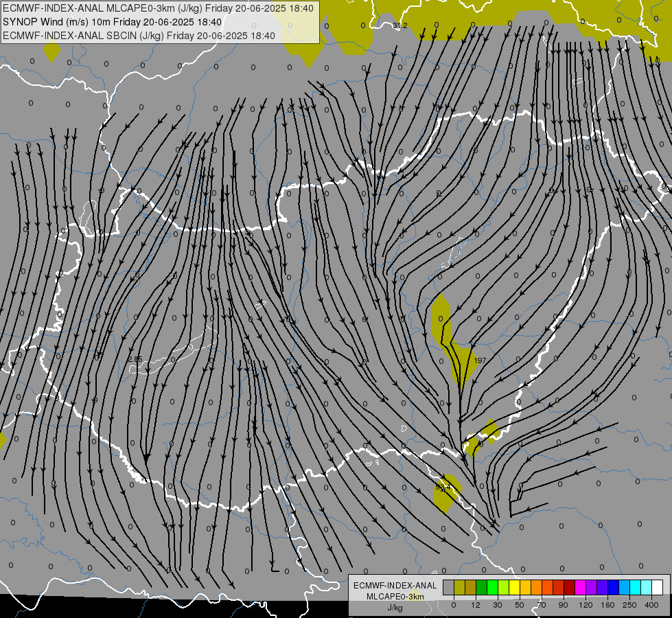Click the '12' legend tick label
Screen dimensions: 672x618
tap(476, 605)
